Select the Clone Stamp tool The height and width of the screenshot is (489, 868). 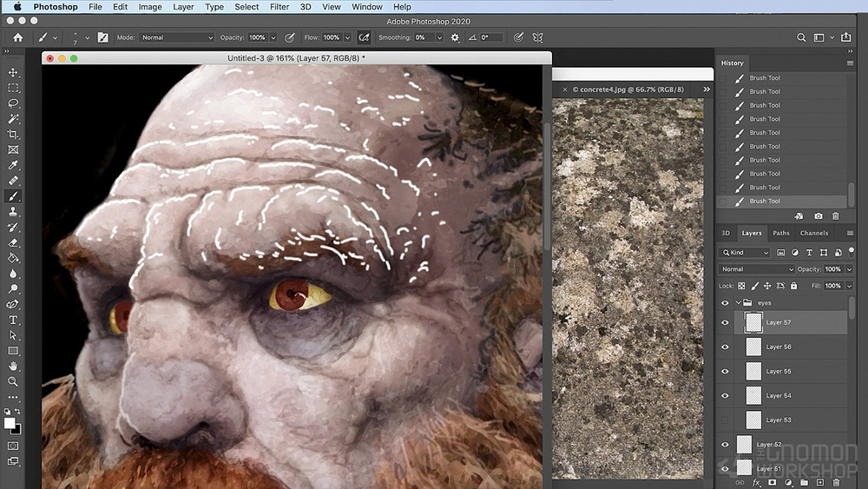(13, 212)
